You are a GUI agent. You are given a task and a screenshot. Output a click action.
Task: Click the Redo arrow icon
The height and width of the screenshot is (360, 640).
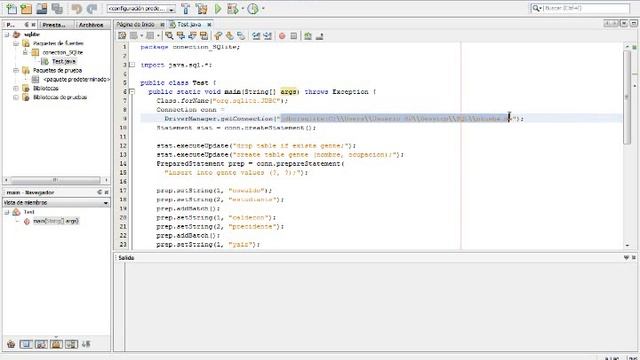coord(92,9)
